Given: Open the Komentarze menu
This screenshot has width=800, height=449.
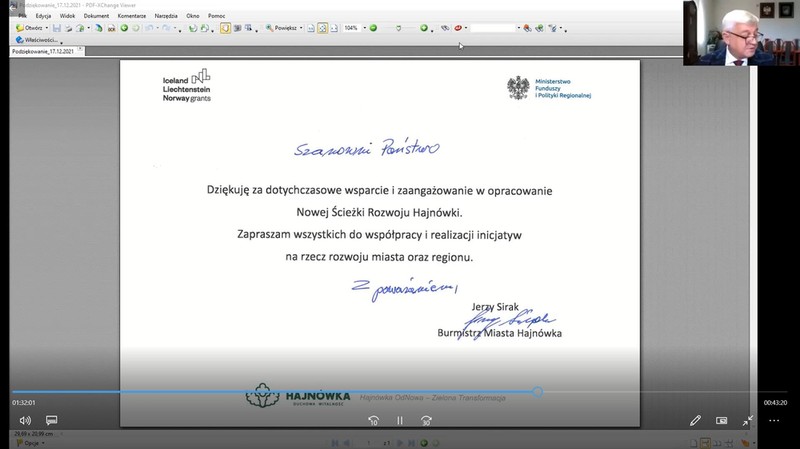Looking at the screenshot, I should [132, 16].
